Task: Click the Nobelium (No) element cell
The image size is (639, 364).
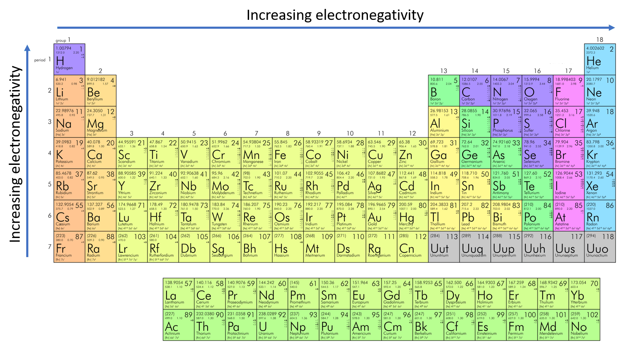Action: [x=584, y=325]
